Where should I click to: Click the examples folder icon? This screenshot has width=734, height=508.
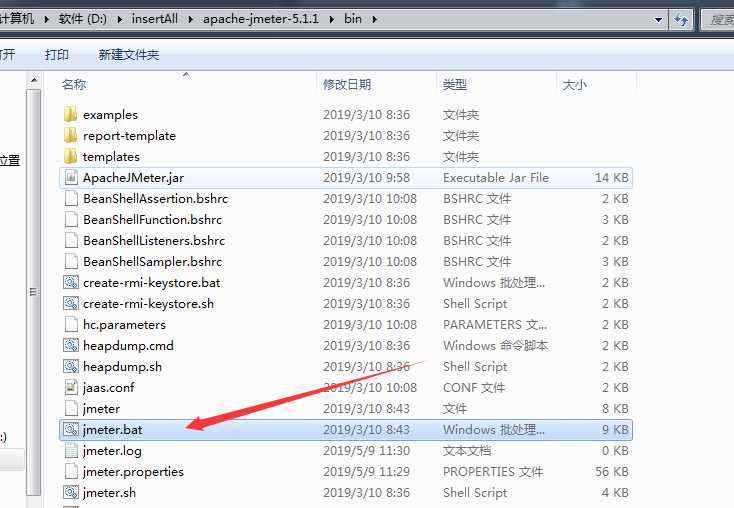tap(71, 114)
